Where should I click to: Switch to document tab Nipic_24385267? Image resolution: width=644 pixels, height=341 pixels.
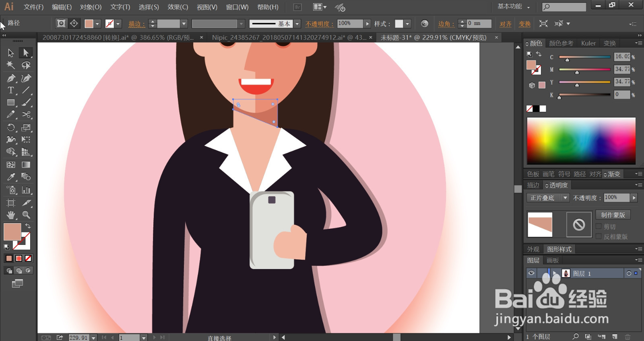289,37
